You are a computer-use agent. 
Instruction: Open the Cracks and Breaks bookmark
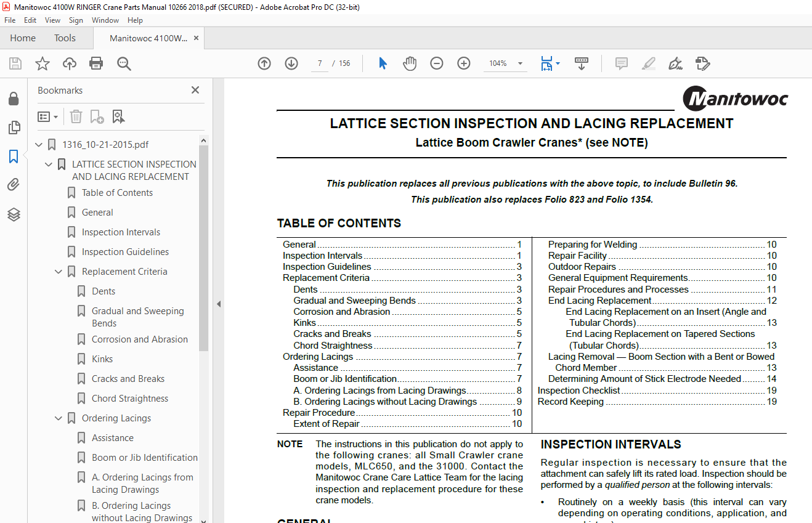pyautogui.click(x=128, y=379)
